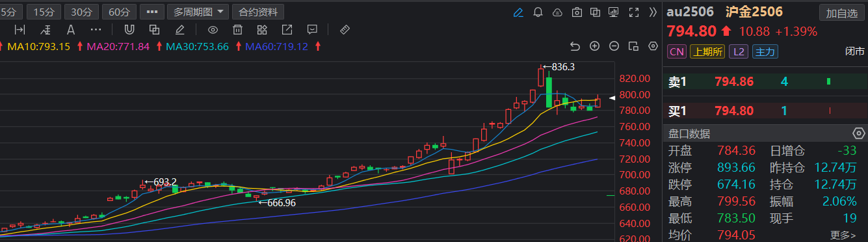Select the trend line channel drawing tool
868x242 pixels.
tap(45, 29)
